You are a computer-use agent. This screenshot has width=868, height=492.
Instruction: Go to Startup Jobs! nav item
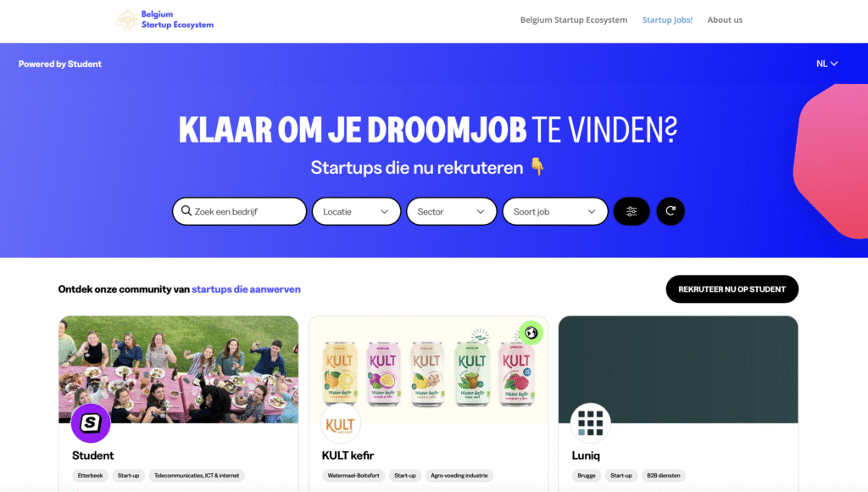point(667,20)
